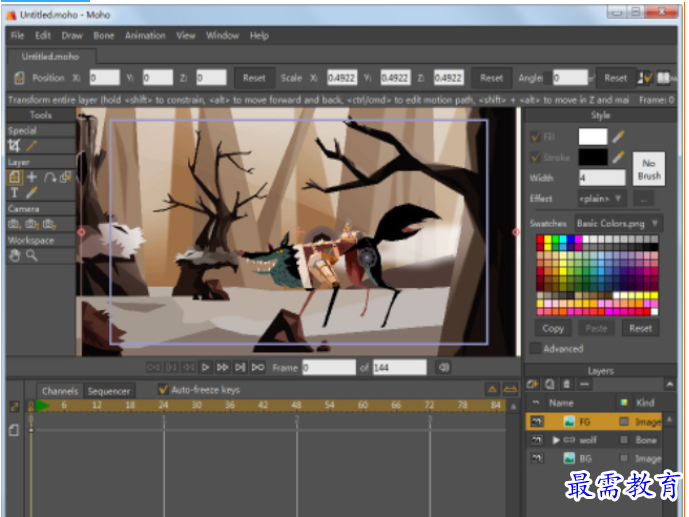
Task: Switch to the Sequencer tab
Action: pos(109,391)
